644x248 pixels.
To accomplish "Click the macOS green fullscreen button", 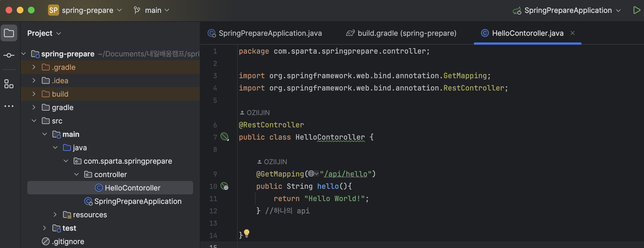I will click(x=31, y=10).
